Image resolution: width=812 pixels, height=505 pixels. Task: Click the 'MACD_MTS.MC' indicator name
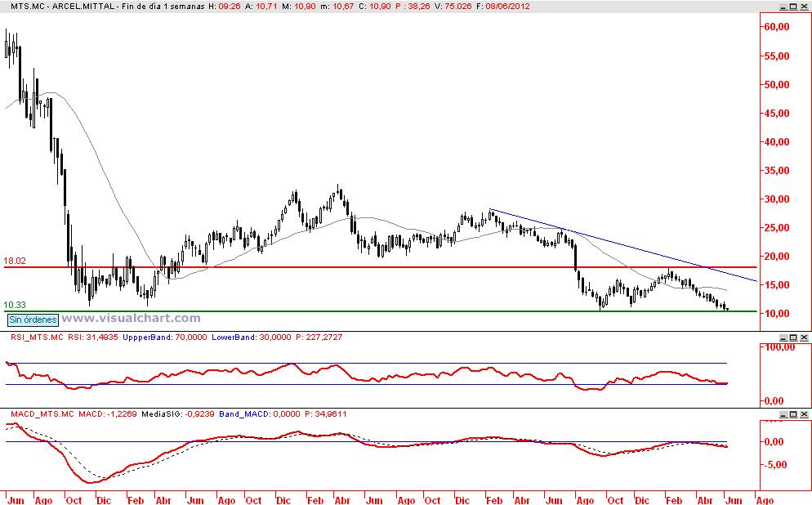(42, 414)
